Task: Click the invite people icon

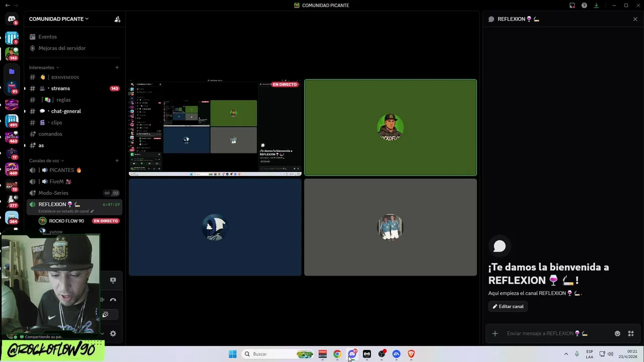Action: [x=117, y=19]
